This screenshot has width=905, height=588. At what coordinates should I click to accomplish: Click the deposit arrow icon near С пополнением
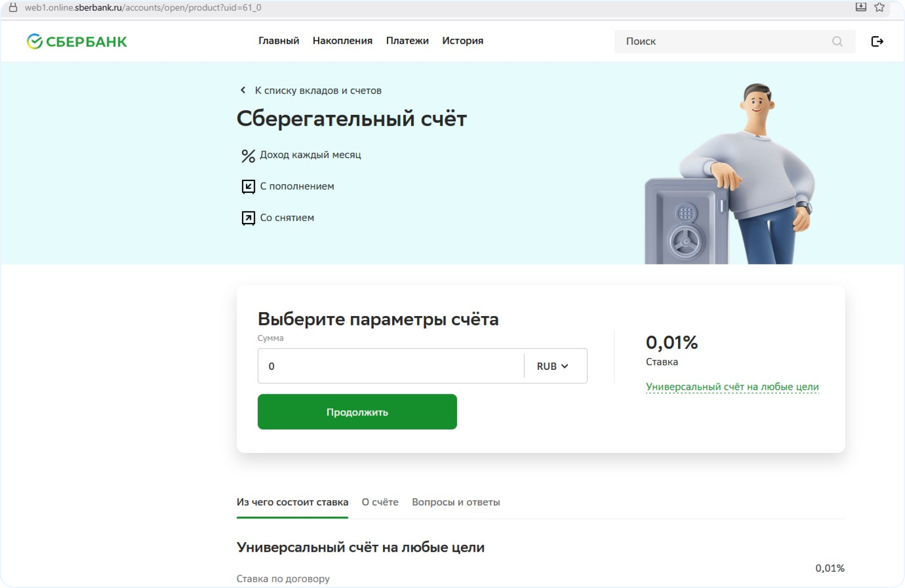(248, 186)
